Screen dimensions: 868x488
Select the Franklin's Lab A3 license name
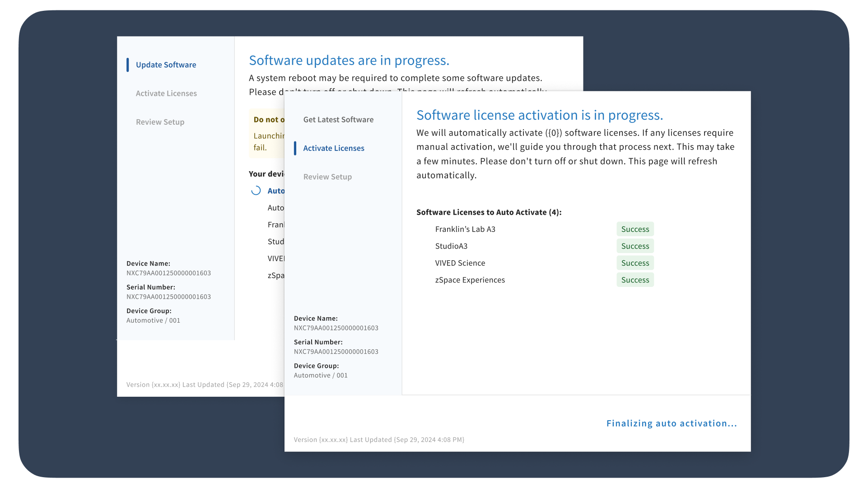tap(465, 229)
